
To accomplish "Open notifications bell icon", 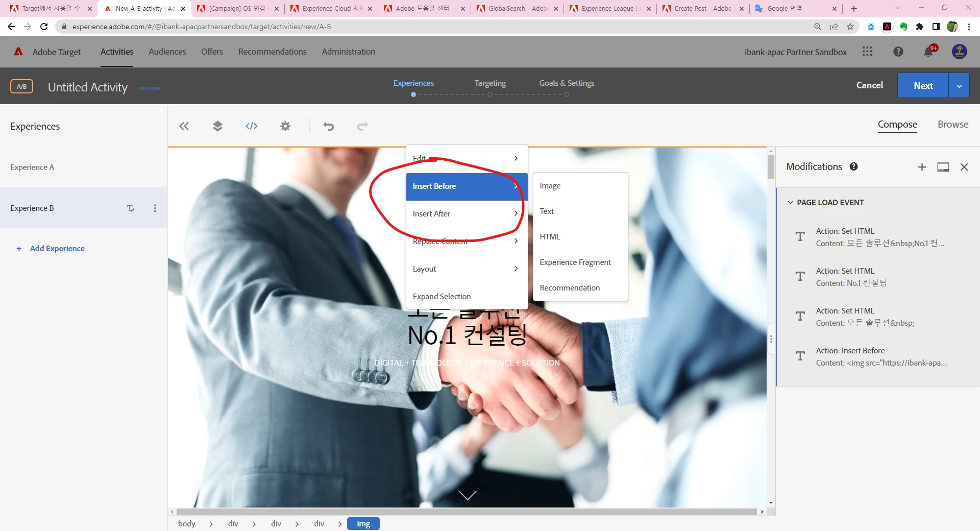I will pyautogui.click(x=928, y=52).
